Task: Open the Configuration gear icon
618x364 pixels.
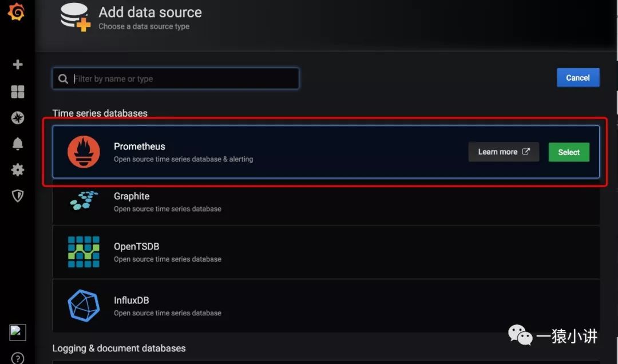Action: click(17, 170)
